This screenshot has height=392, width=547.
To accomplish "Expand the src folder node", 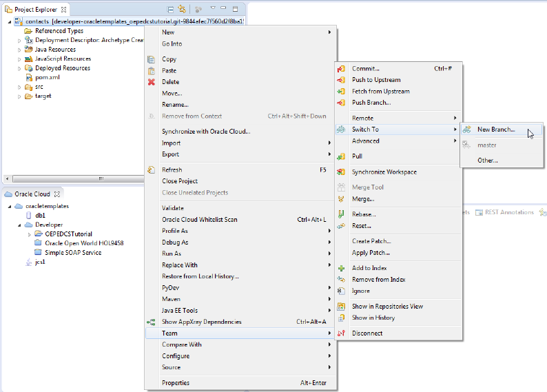I will pos(19,87).
